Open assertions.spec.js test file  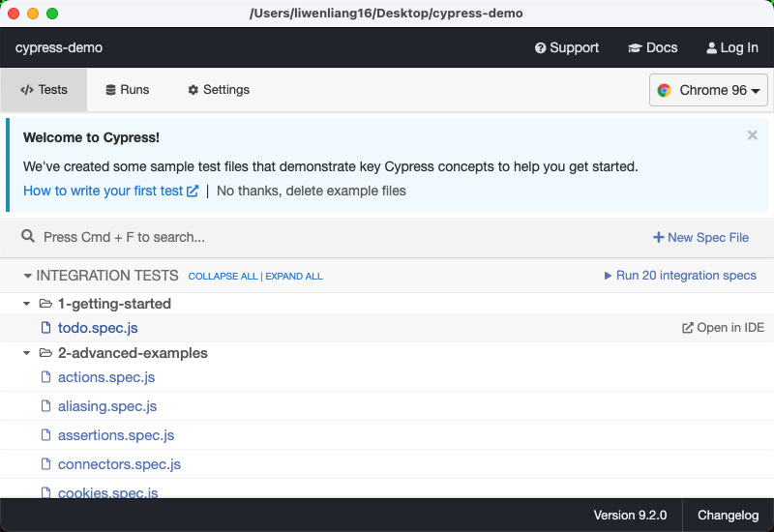point(116,435)
